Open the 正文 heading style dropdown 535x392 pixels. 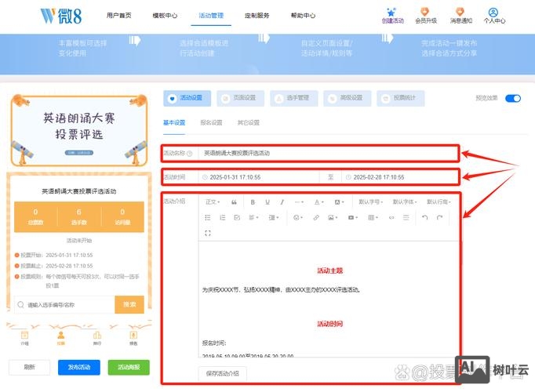coord(213,202)
